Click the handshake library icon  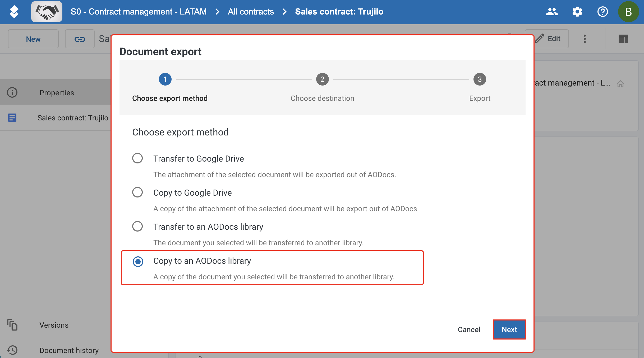[47, 12]
